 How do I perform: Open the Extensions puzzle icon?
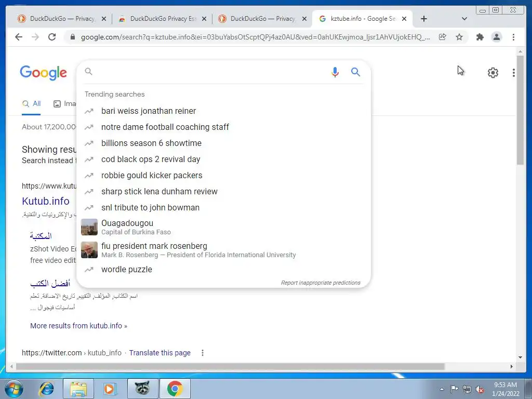tap(480, 37)
